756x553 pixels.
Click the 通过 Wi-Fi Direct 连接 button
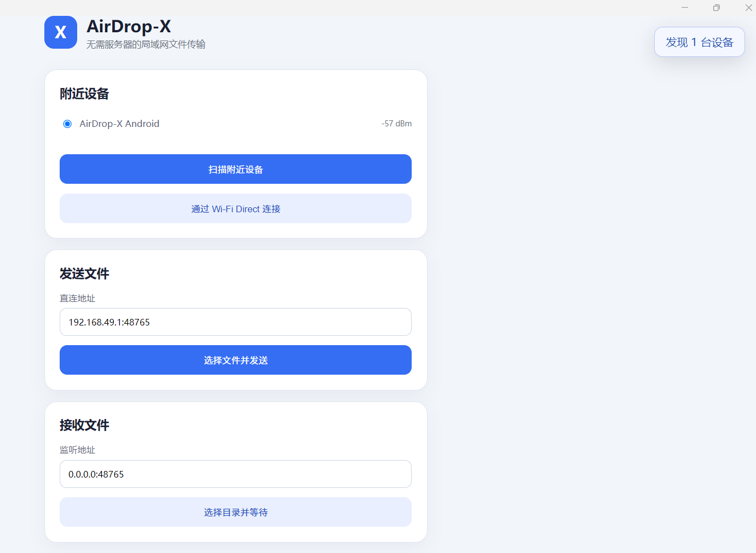pyautogui.click(x=235, y=208)
